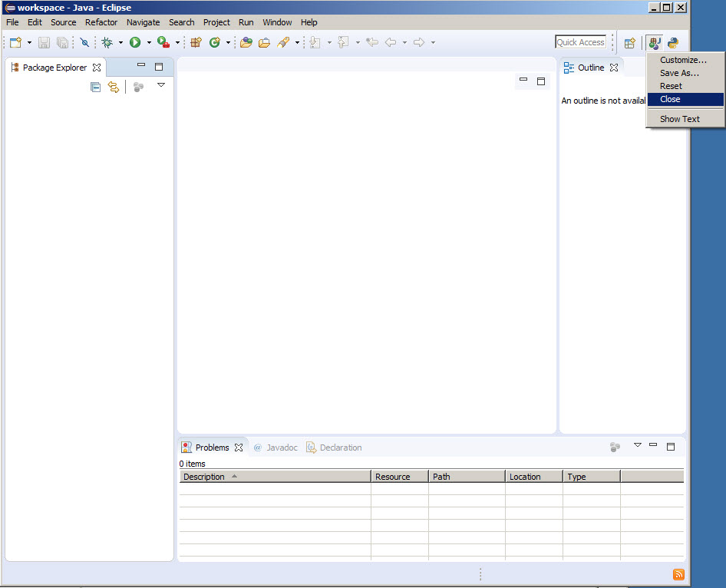Click the Open Perspective icon
726x588 pixels.
point(629,43)
